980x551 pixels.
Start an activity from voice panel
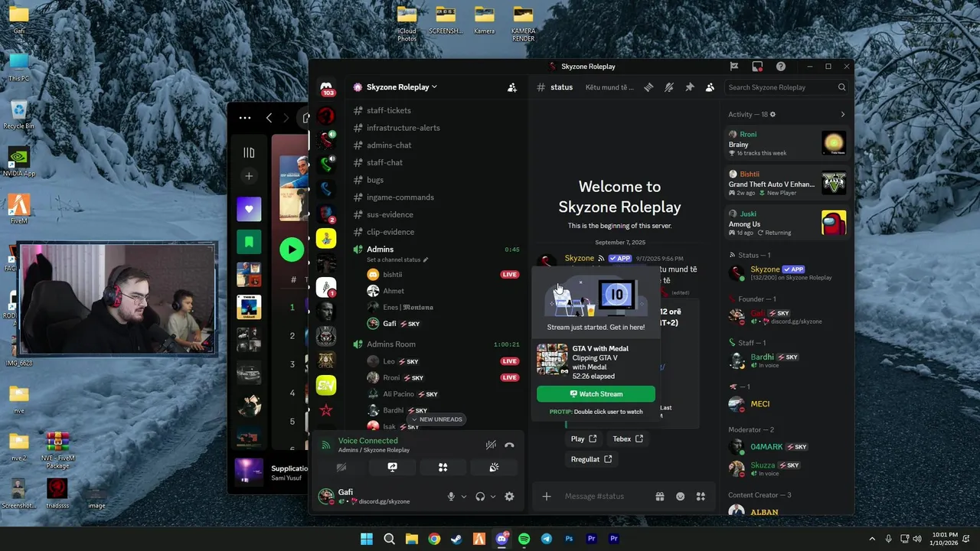(x=443, y=467)
